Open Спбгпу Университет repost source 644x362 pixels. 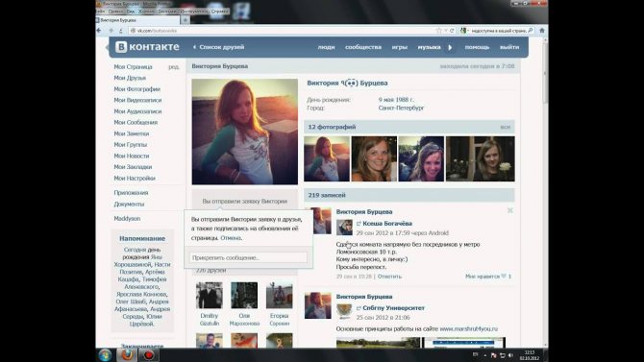pyautogui.click(x=393, y=308)
